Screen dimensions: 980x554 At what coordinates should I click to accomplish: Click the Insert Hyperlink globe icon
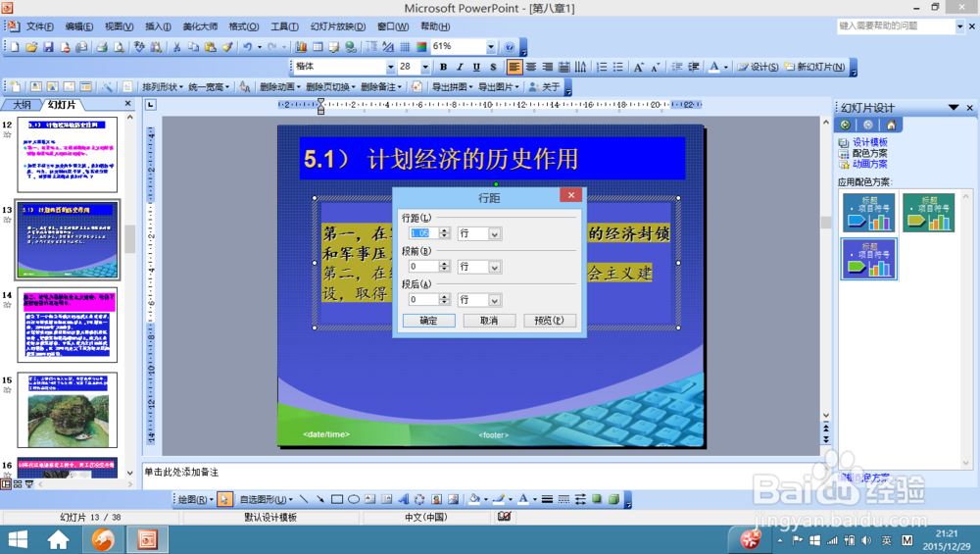(351, 47)
